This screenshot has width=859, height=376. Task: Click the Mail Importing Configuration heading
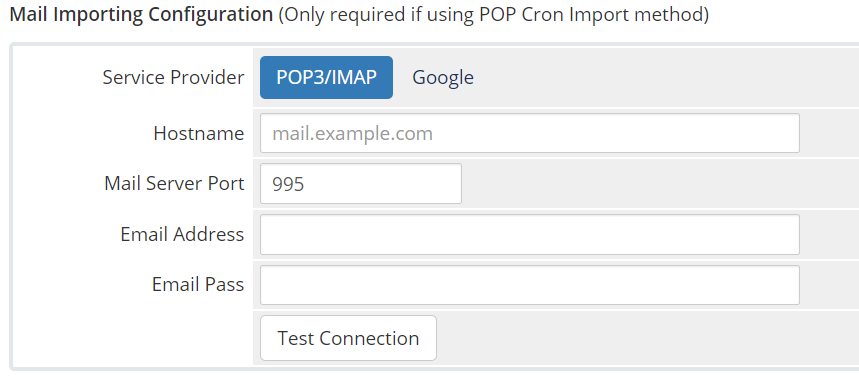click(x=141, y=15)
